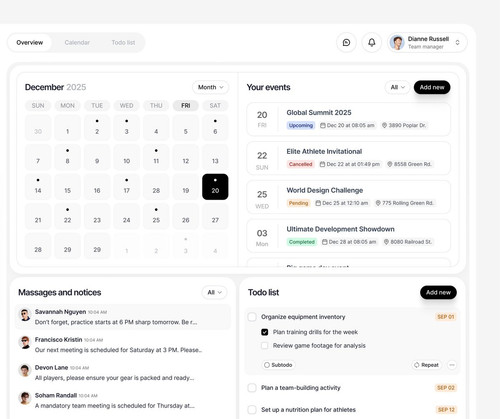Select December 22 on the calendar

tap(68, 216)
